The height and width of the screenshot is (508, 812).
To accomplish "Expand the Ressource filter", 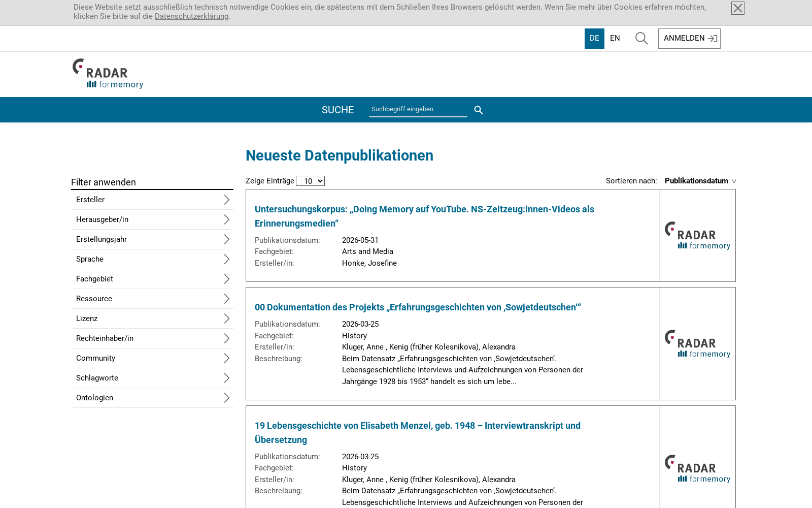I will [152, 299].
